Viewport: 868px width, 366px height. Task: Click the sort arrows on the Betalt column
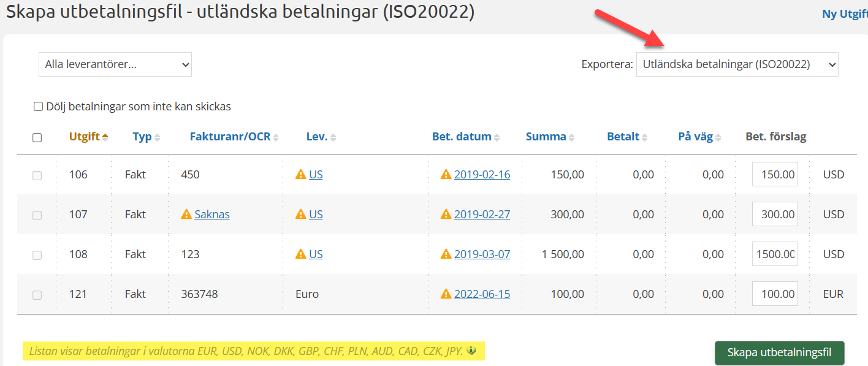(x=645, y=137)
